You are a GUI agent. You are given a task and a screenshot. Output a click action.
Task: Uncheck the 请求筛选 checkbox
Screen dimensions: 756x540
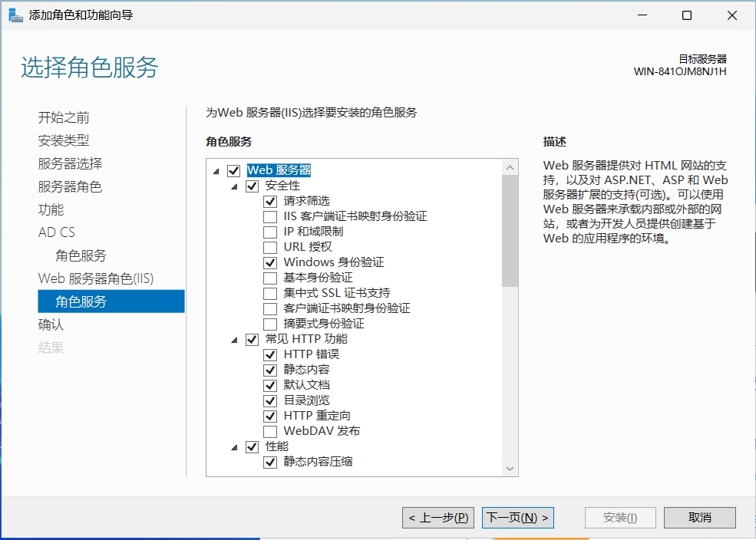(270, 202)
